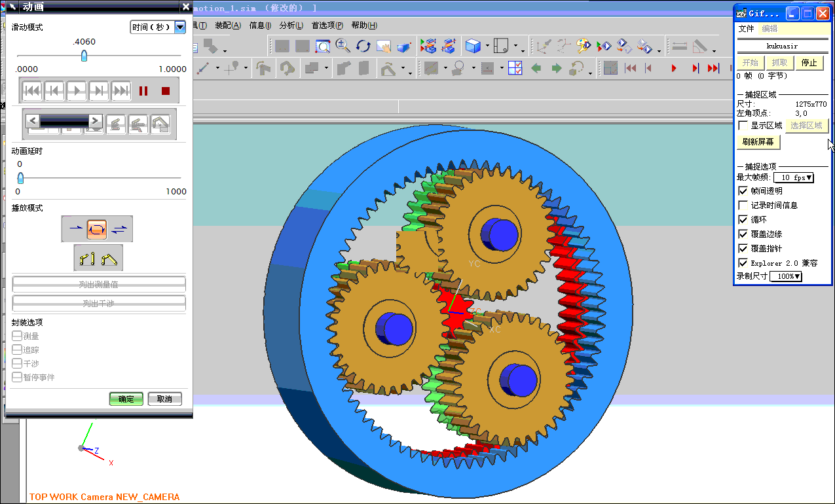Click the Zoom magnifier tool in toolbar
This screenshot has width=835, height=504.
coord(343,46)
